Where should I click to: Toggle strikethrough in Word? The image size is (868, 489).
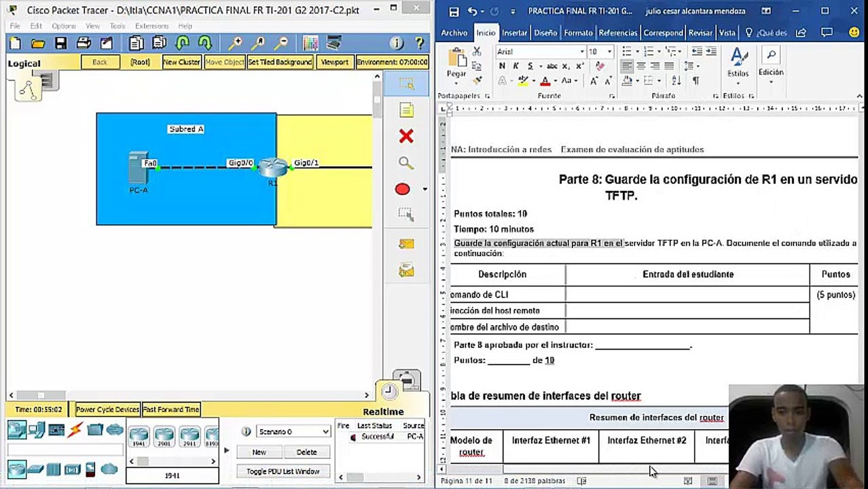552,66
